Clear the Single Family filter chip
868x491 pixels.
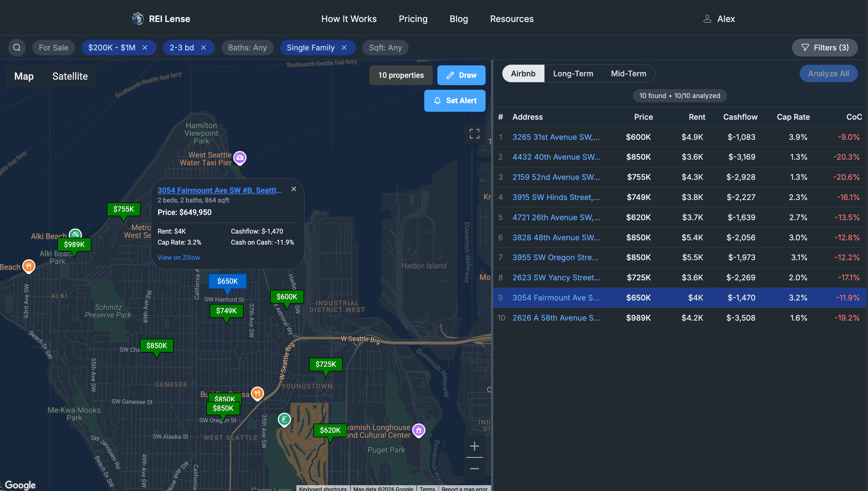point(344,48)
